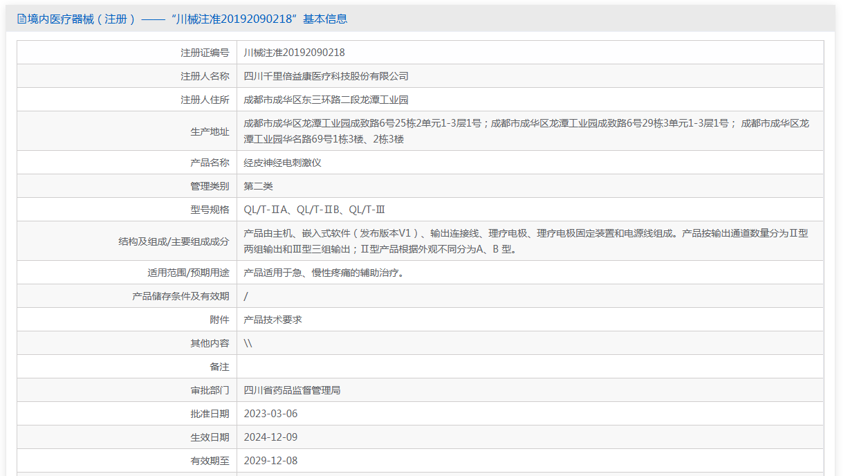The width and height of the screenshot is (868, 476).
Task: Click expiry date 2029-12-08
Action: [270, 461]
